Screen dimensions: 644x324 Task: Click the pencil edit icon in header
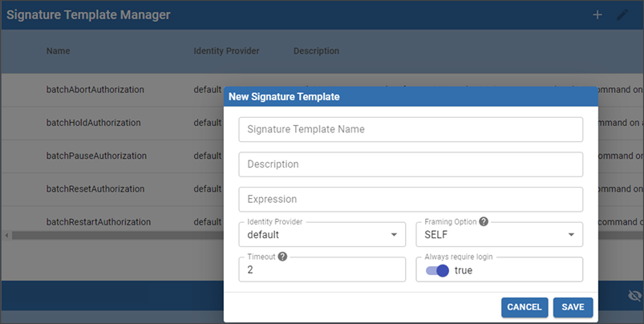coord(622,15)
